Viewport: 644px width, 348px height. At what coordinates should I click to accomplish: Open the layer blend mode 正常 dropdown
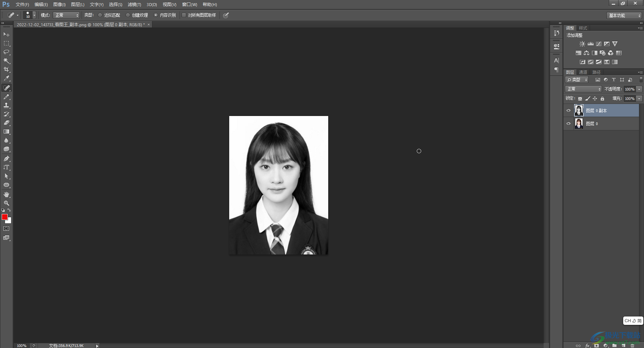point(584,89)
